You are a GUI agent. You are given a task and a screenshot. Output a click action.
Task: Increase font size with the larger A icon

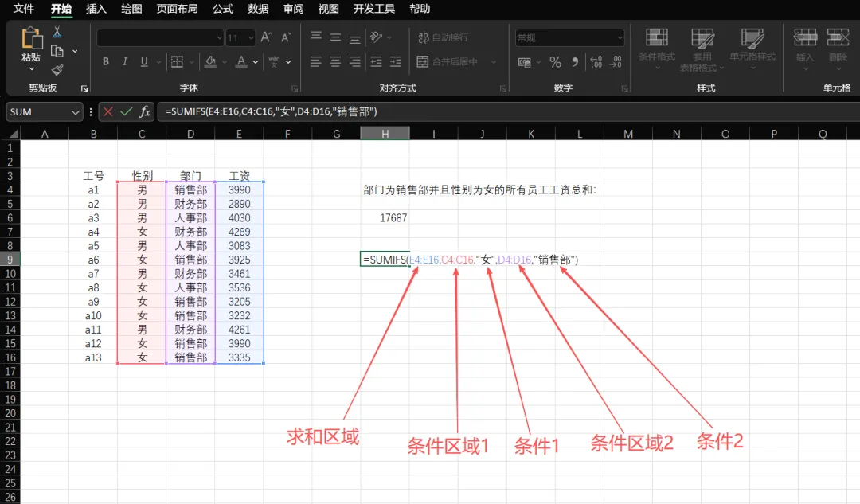click(x=267, y=37)
